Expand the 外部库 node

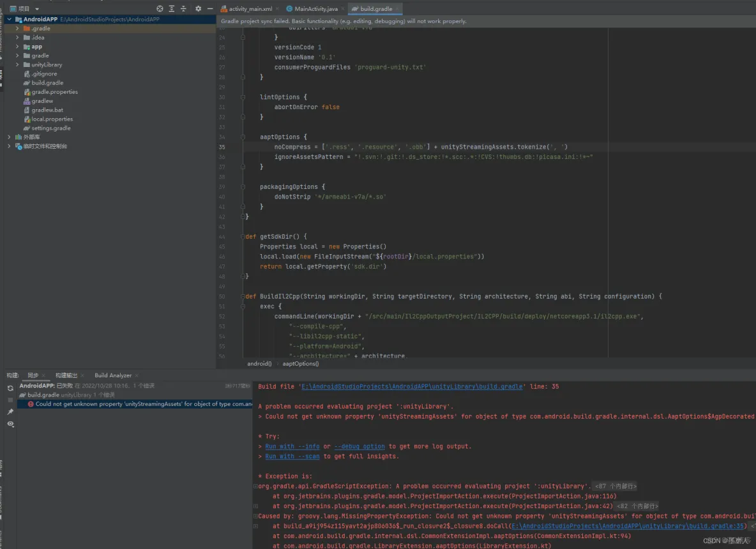[x=9, y=137]
